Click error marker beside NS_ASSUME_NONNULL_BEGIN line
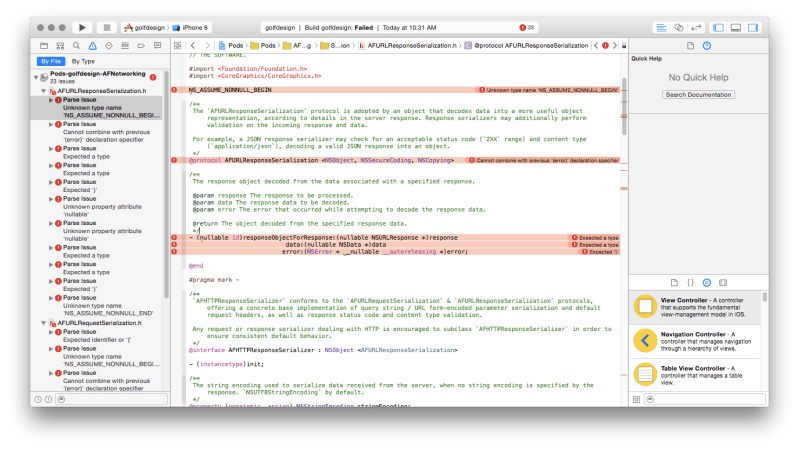Screen dimensions: 799x450 [x=174, y=90]
